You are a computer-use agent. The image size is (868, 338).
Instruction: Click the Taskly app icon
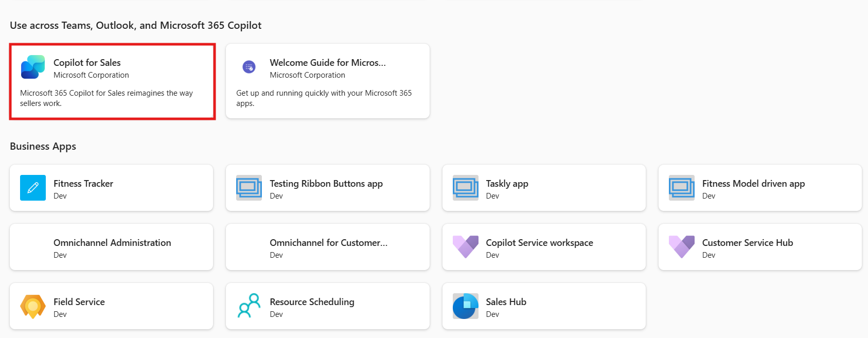(x=465, y=188)
